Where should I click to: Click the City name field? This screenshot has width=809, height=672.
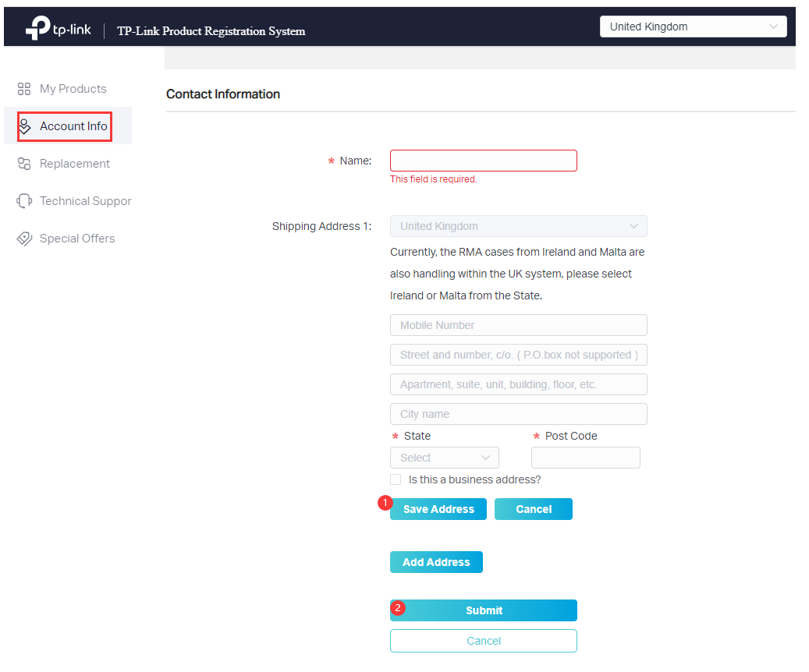[518, 414]
